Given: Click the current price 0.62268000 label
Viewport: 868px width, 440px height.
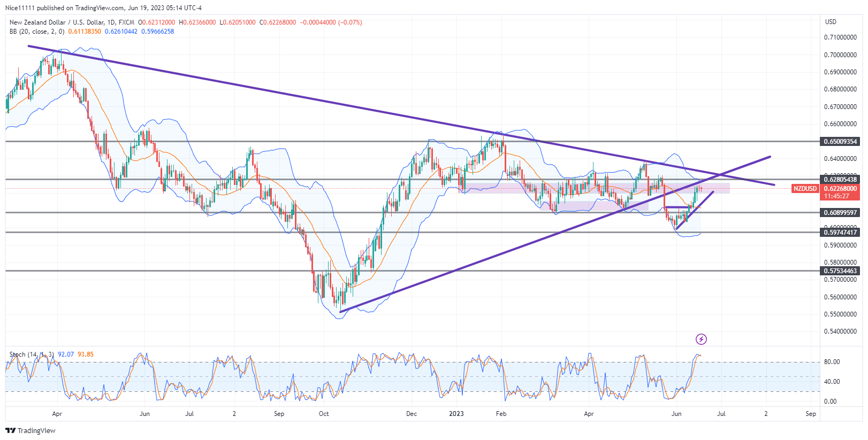Looking at the screenshot, I should (x=840, y=189).
